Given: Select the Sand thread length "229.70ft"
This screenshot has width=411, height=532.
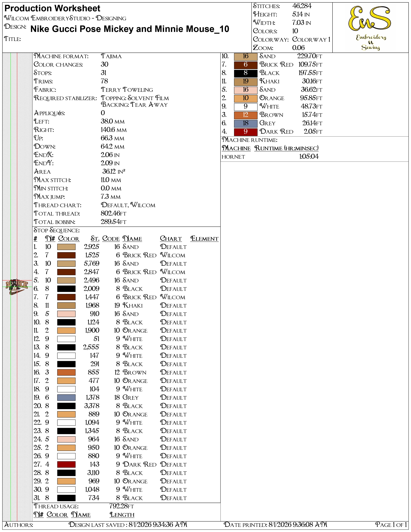Looking at the screenshot, I should coord(310,56).
